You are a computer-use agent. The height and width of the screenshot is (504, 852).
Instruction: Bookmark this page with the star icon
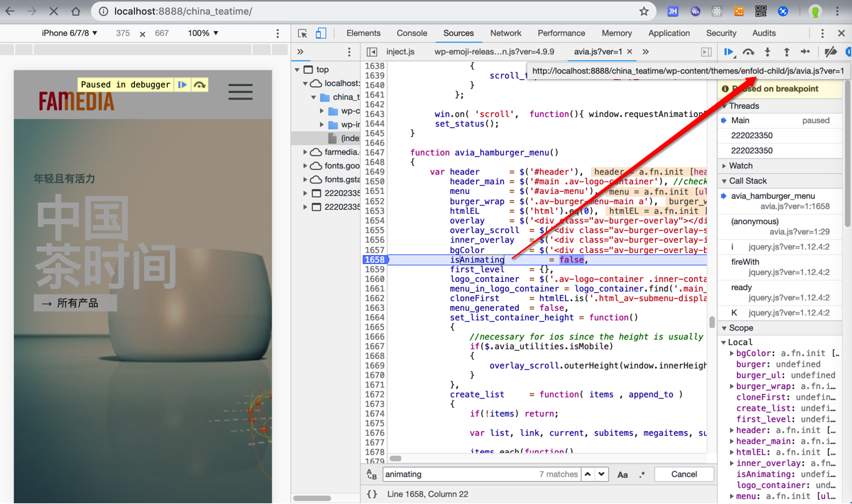[x=643, y=12]
